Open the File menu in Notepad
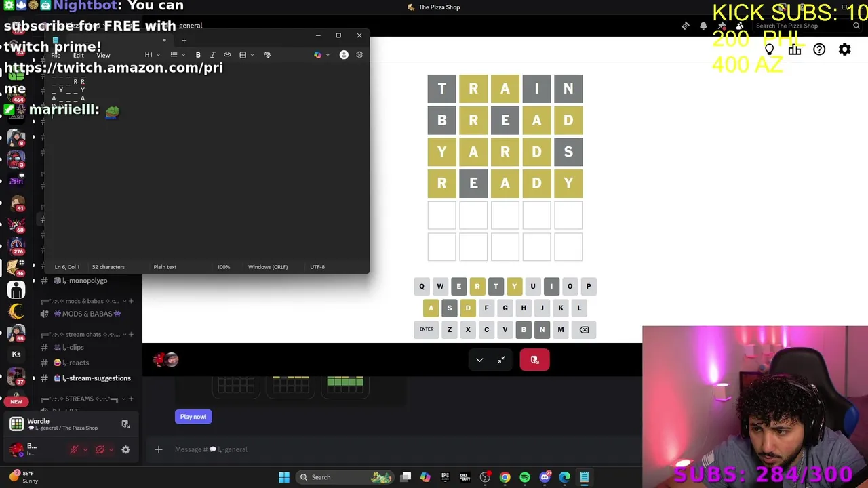Screen dimensions: 868x488 point(56,55)
